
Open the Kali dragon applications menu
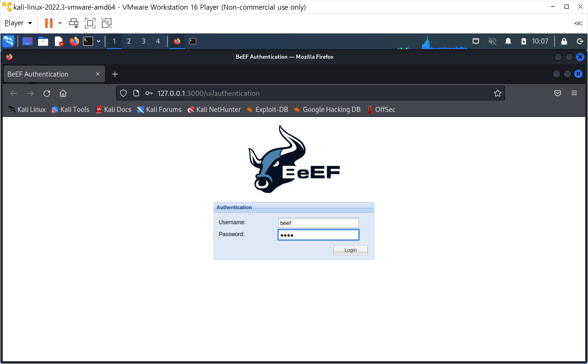pos(8,41)
